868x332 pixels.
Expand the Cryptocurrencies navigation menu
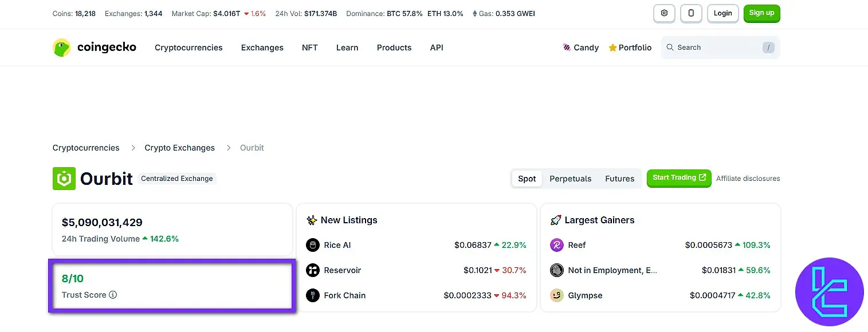188,48
